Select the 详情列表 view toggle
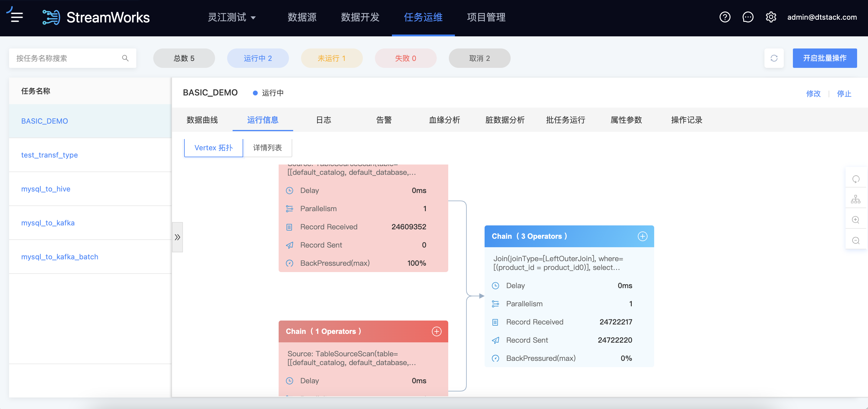868x409 pixels. (267, 148)
